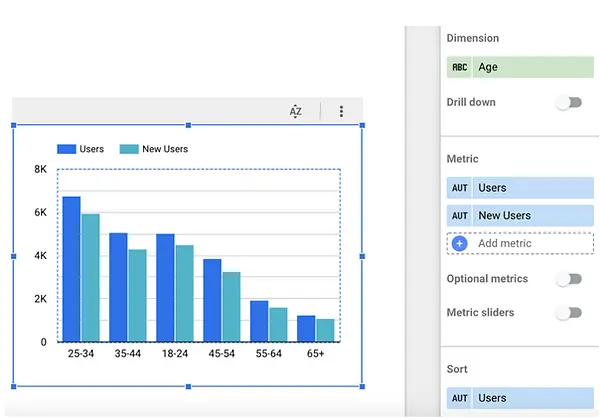Click the Add metric box
This screenshot has height=419, width=600.
(520, 243)
